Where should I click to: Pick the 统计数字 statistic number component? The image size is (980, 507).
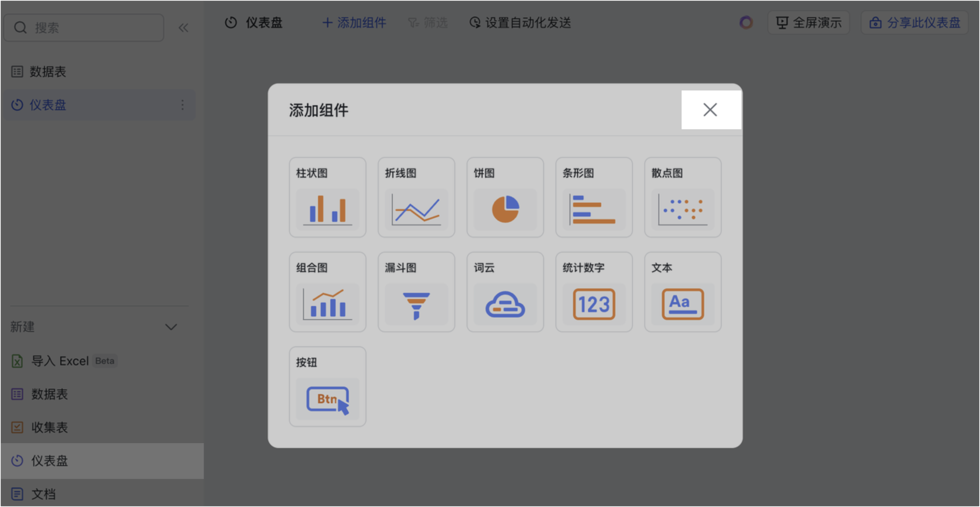click(x=594, y=292)
